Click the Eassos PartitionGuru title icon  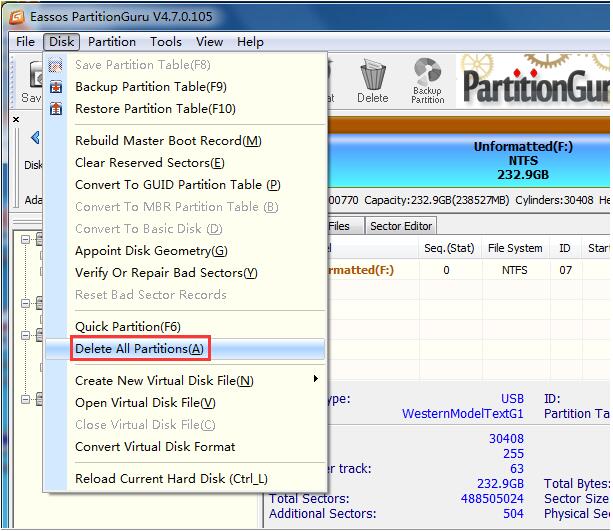(x=17, y=17)
